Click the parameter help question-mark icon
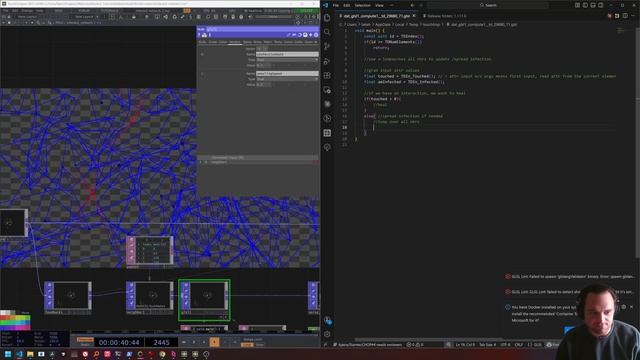The height and width of the screenshot is (360, 640). pyautogui.click(x=199, y=35)
